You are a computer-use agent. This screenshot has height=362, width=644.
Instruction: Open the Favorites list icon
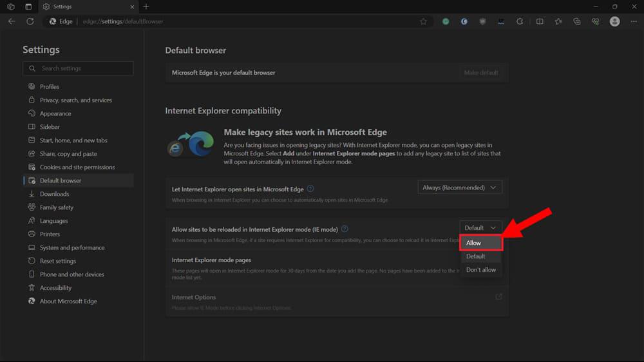(558, 21)
